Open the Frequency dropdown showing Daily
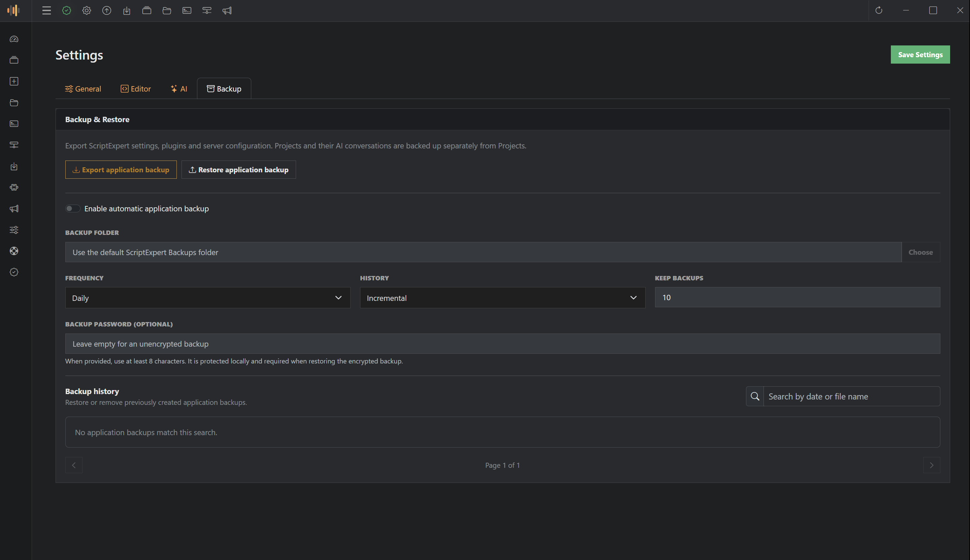 click(208, 298)
